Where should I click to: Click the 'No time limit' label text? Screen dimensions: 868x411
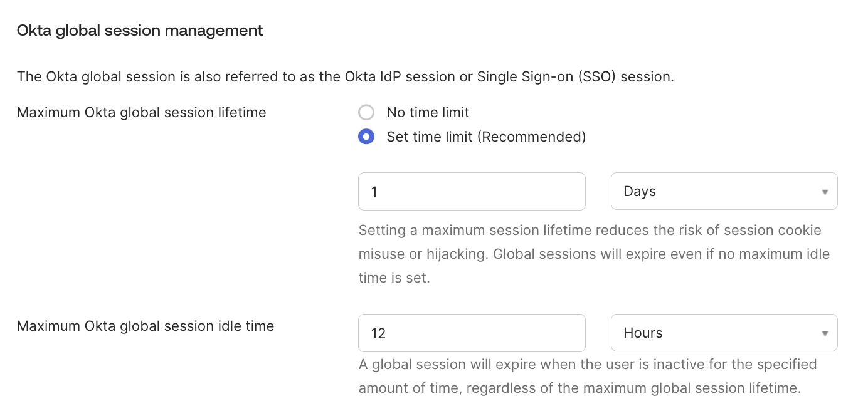pyautogui.click(x=428, y=113)
